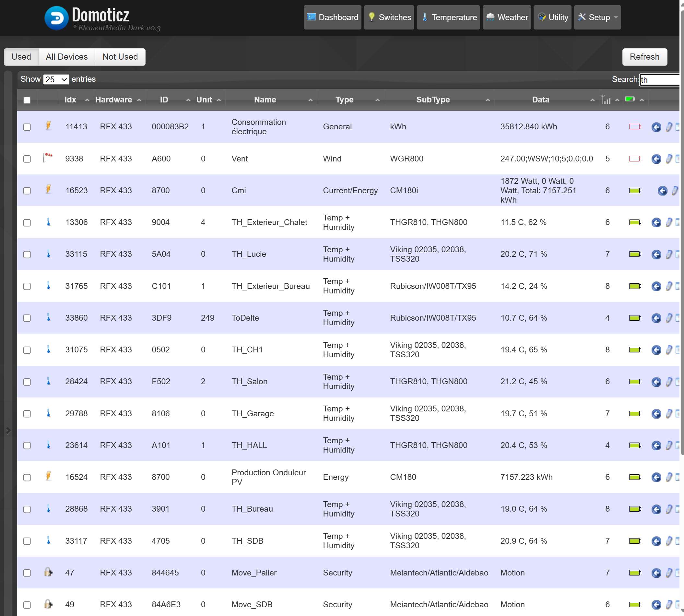Show All Devices list
The width and height of the screenshot is (684, 616).
(x=67, y=57)
